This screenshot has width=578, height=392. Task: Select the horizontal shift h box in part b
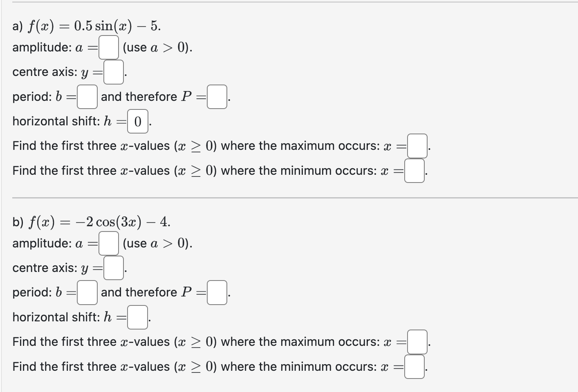pos(138,317)
